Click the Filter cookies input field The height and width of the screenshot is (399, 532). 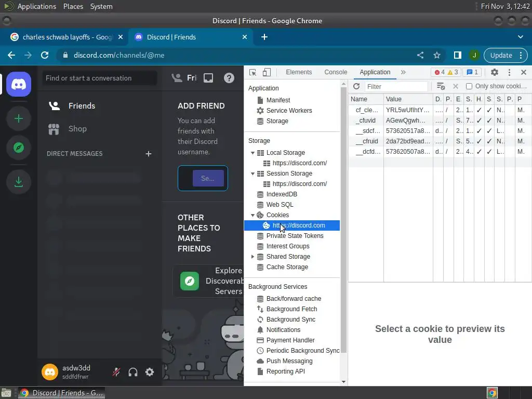pos(396,87)
